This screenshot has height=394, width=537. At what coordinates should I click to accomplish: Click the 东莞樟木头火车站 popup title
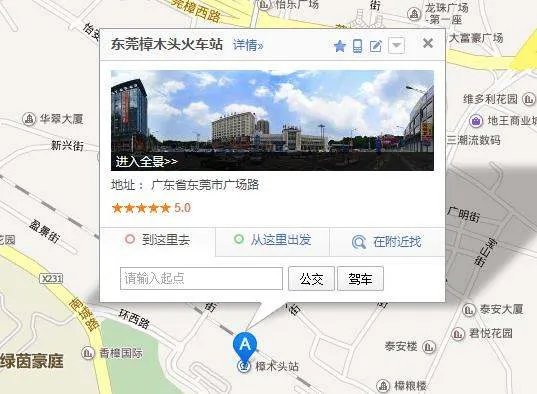tap(167, 45)
